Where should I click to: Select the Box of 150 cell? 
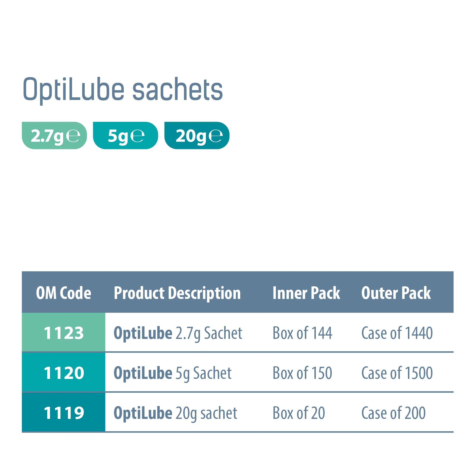[302, 373]
